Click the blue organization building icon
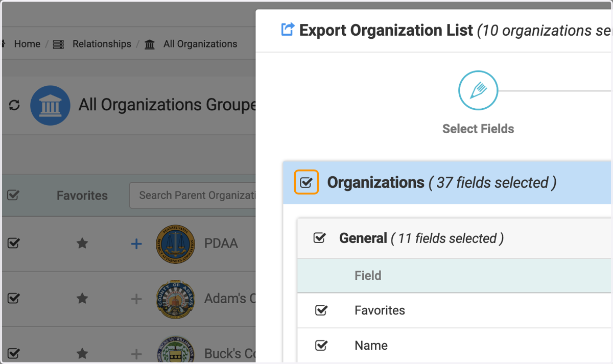Viewport: 613px width, 364px height. [x=50, y=106]
